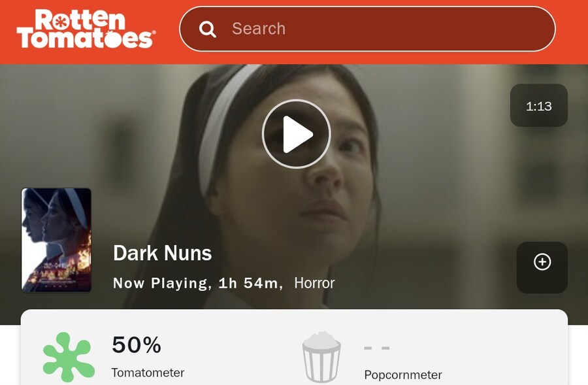Click the magnifying glass search icon
This screenshot has width=588, height=385.
pos(207,29)
